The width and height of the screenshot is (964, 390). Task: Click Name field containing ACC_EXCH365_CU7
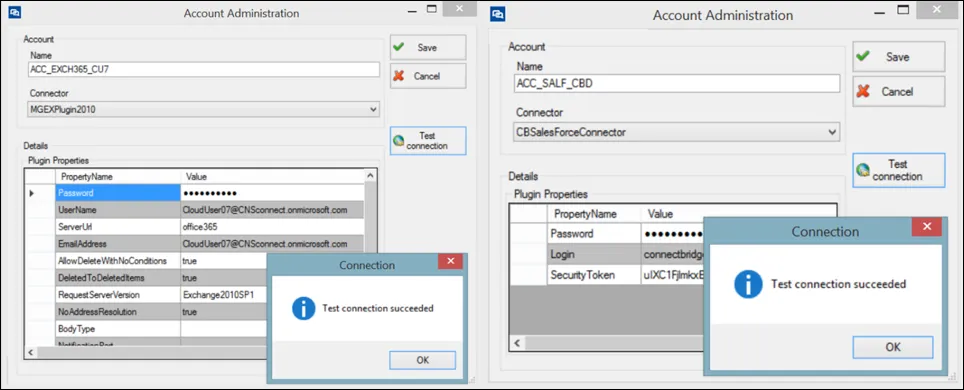click(x=204, y=70)
